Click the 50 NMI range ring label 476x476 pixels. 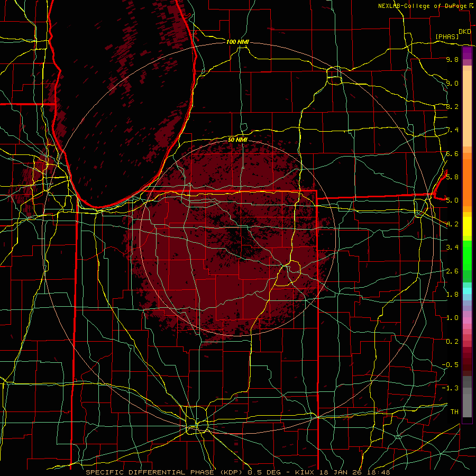[x=237, y=140]
